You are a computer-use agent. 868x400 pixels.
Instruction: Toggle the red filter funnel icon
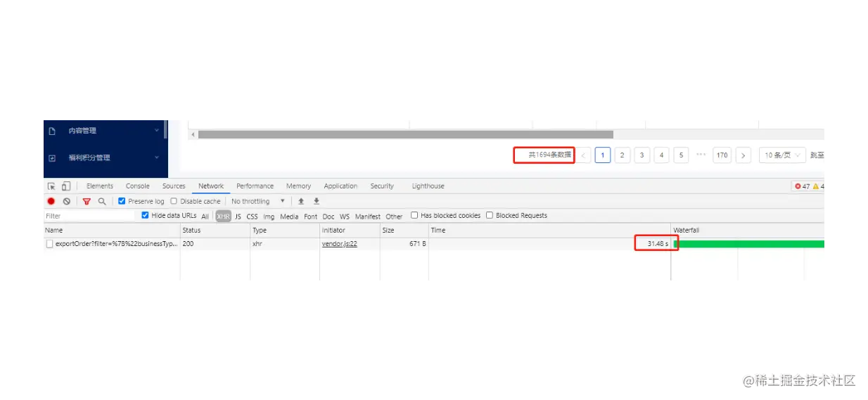point(87,201)
